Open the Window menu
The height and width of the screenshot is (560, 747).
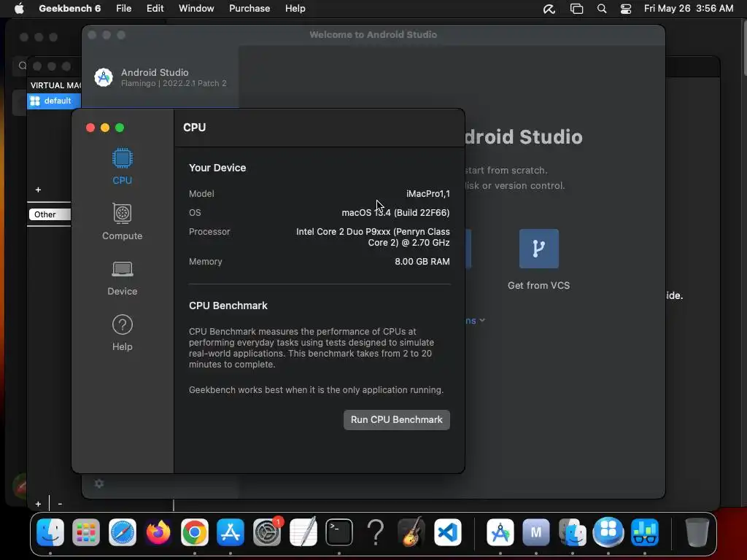(196, 9)
